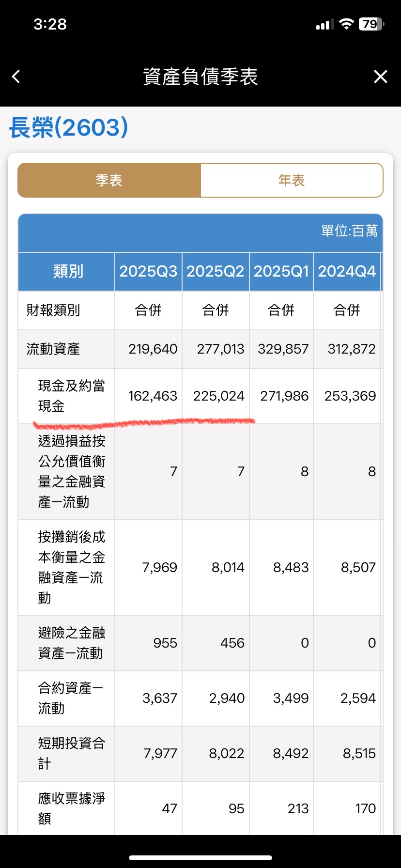Tap the 3:28 clock in status bar
401x868 pixels.
point(50,24)
